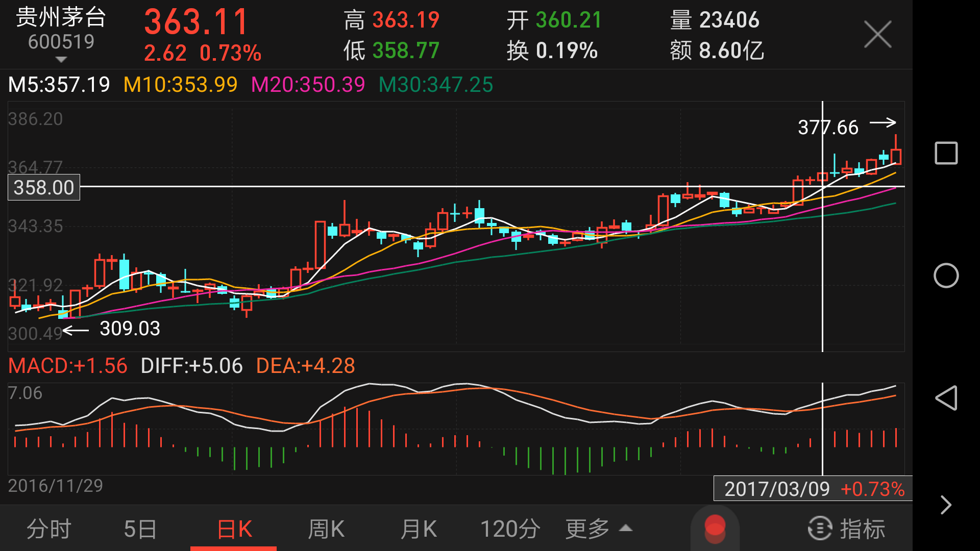Tap the DIFF:+5.06 indicator value
This screenshot has height=551, width=980.
[x=192, y=366]
